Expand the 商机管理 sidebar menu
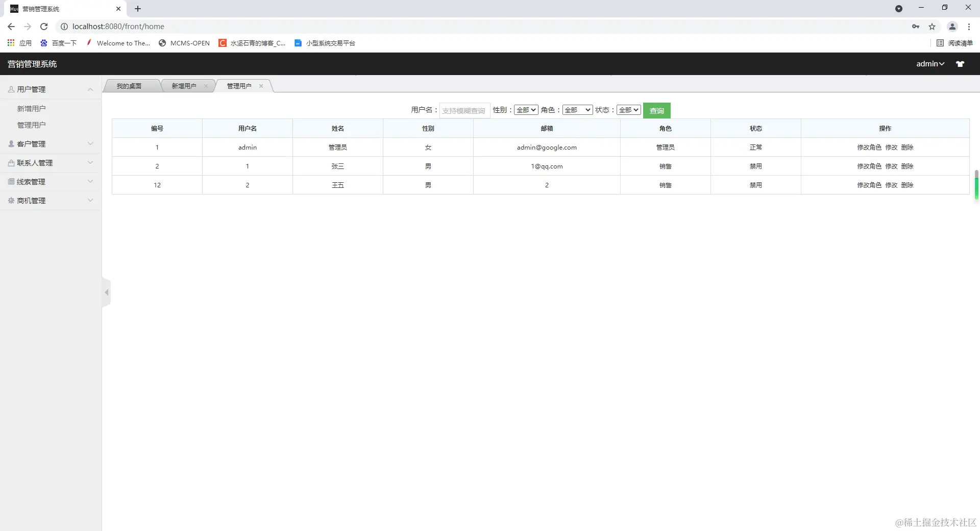 pyautogui.click(x=51, y=201)
